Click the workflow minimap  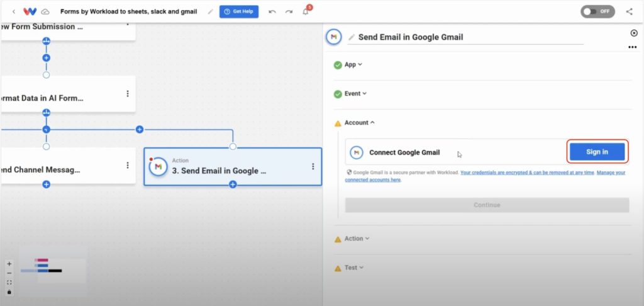53,271
